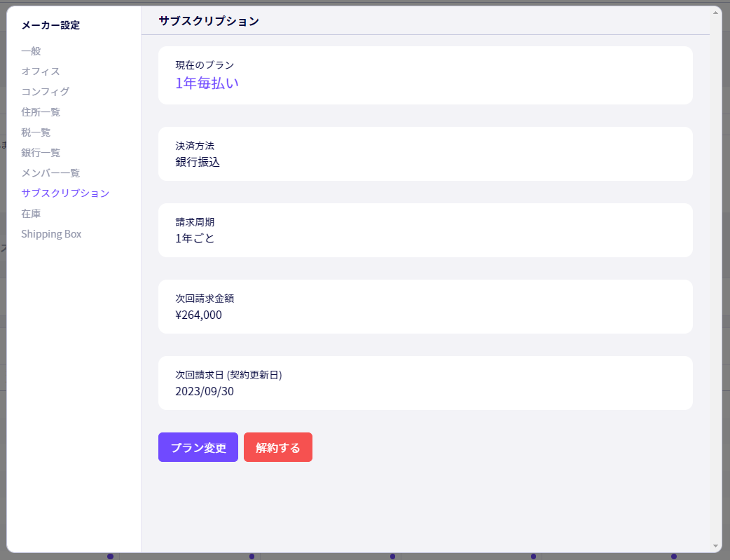Click the 1年毎払い plan name
Image resolution: width=730 pixels, height=560 pixels.
[x=207, y=83]
